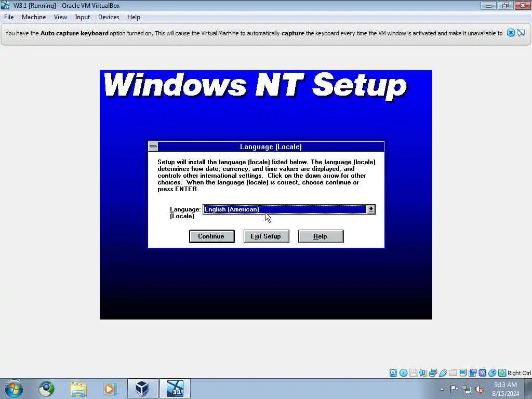
Task: Click the Continue button
Action: click(212, 236)
